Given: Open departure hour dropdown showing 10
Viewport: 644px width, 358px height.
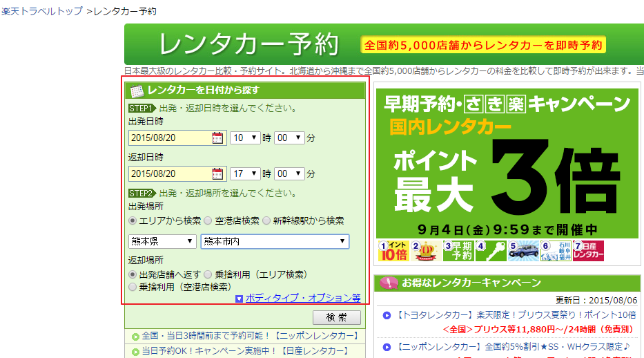Looking at the screenshot, I should coord(245,138).
